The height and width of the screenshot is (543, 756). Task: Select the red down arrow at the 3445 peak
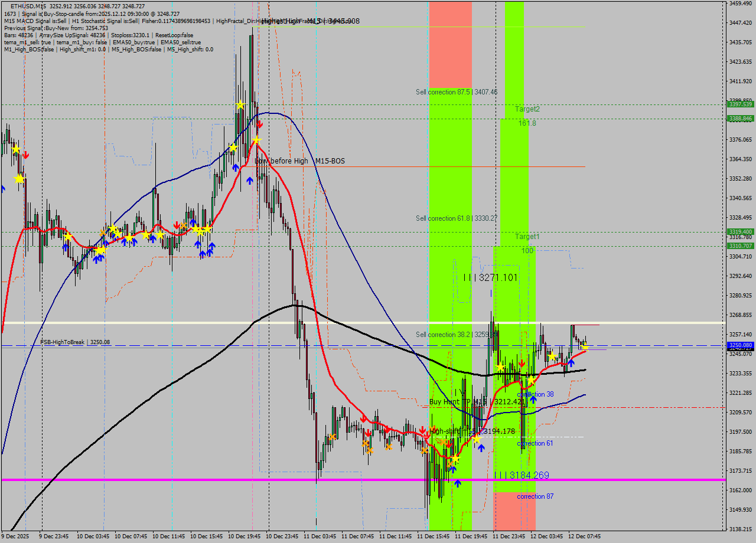(259, 123)
